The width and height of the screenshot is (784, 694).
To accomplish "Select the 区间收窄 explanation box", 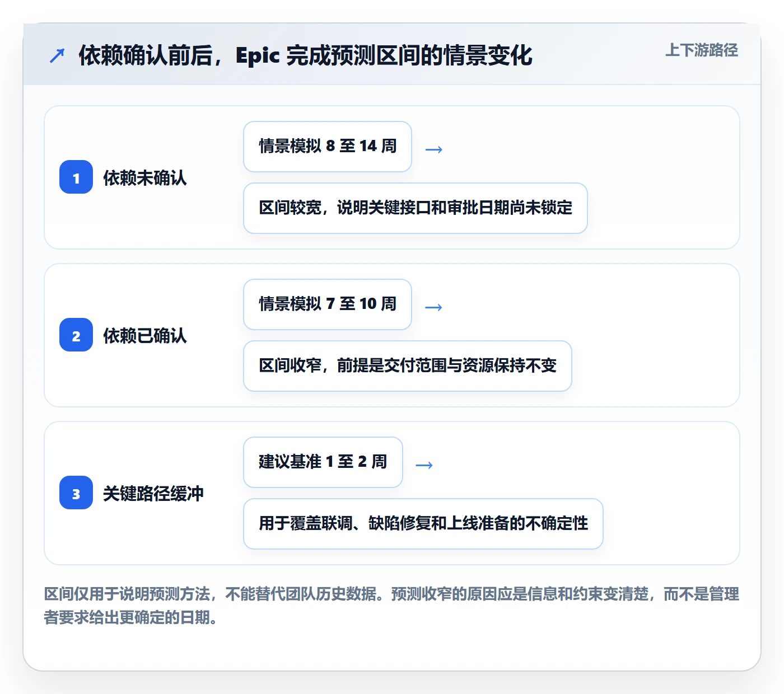I will tap(408, 366).
